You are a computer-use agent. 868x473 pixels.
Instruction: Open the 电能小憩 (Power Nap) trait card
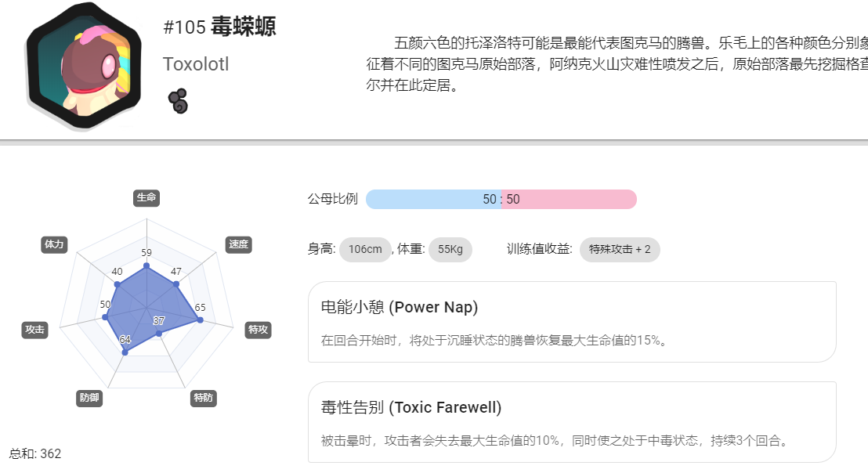(572, 322)
